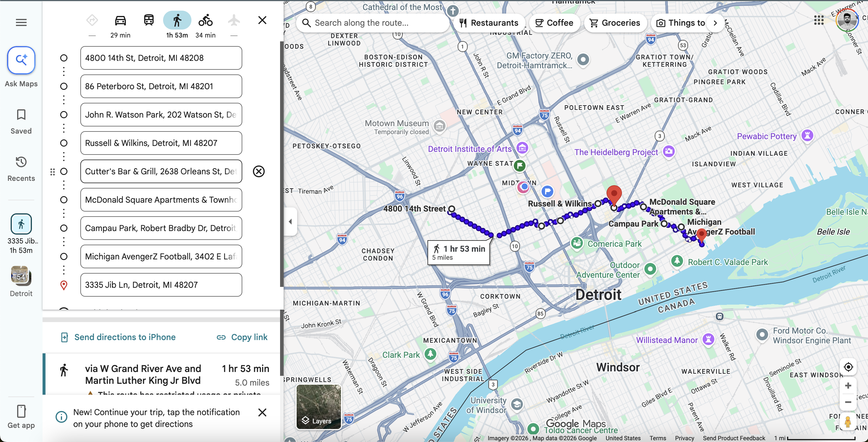Click the Ask Maps icon
The image size is (868, 442).
[x=21, y=60]
